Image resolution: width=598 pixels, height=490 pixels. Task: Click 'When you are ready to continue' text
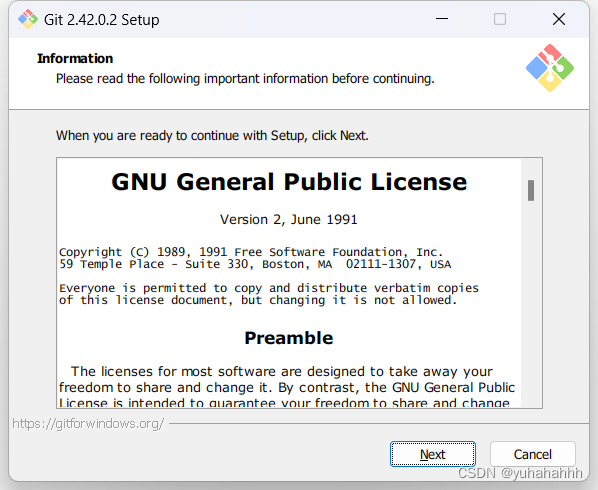point(212,136)
